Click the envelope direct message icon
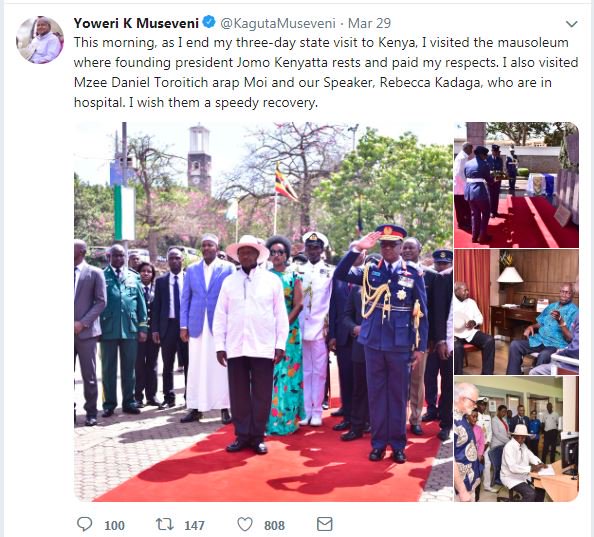Viewport: 594px width, 537px height. tap(325, 525)
